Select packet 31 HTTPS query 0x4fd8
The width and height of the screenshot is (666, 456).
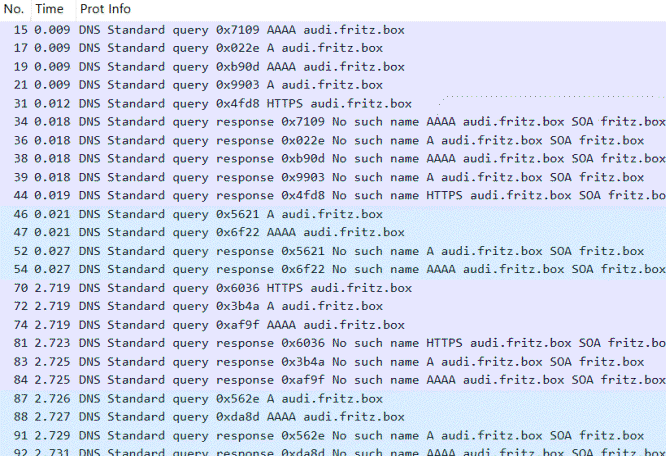333,104
